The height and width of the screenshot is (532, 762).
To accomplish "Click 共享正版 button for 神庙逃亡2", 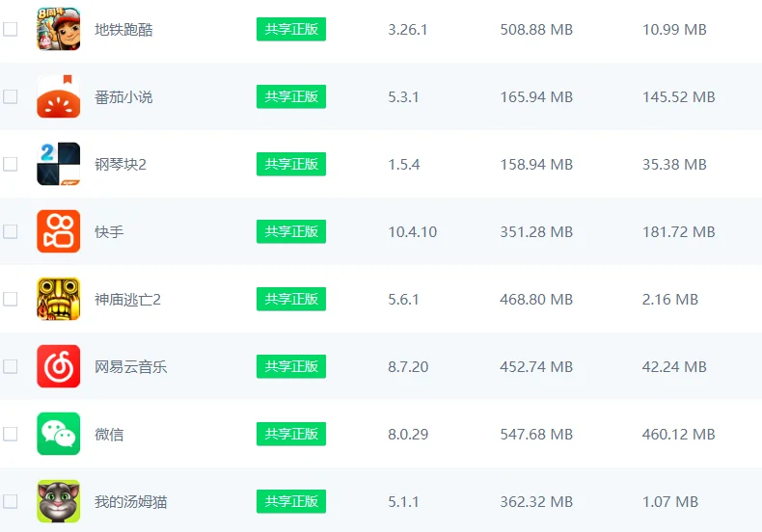I will [x=291, y=299].
